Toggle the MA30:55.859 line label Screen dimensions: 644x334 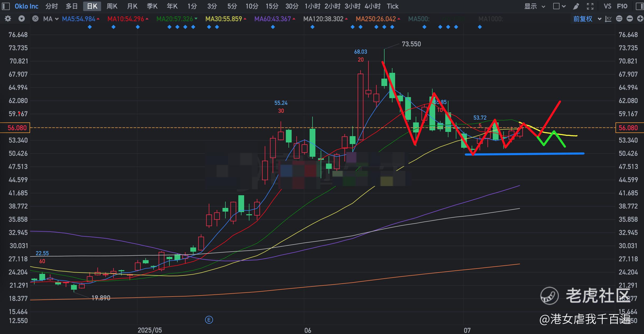226,19
